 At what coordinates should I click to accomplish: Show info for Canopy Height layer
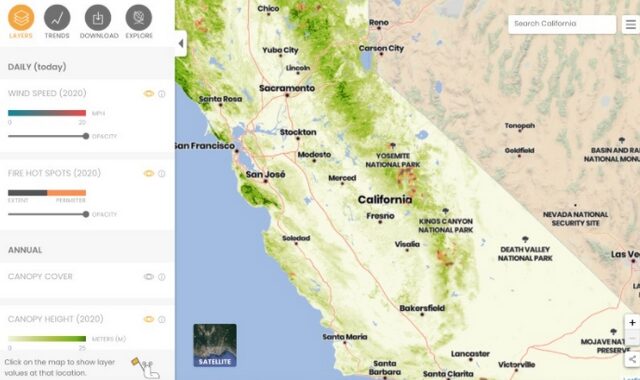(162, 320)
